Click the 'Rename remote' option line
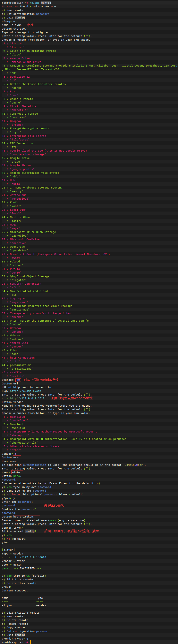Image resolution: width=178 pixels, height=644 pixels. tap(15, 624)
